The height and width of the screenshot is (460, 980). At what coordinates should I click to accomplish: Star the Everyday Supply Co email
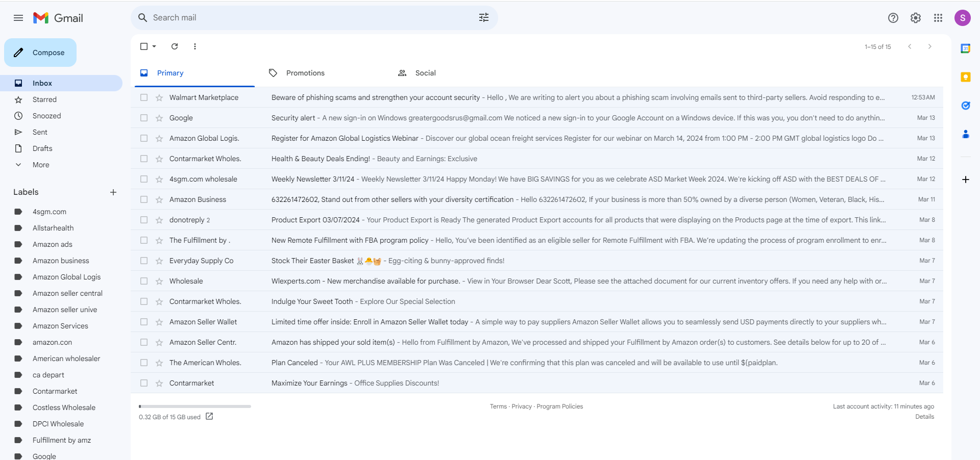pyautogui.click(x=159, y=261)
